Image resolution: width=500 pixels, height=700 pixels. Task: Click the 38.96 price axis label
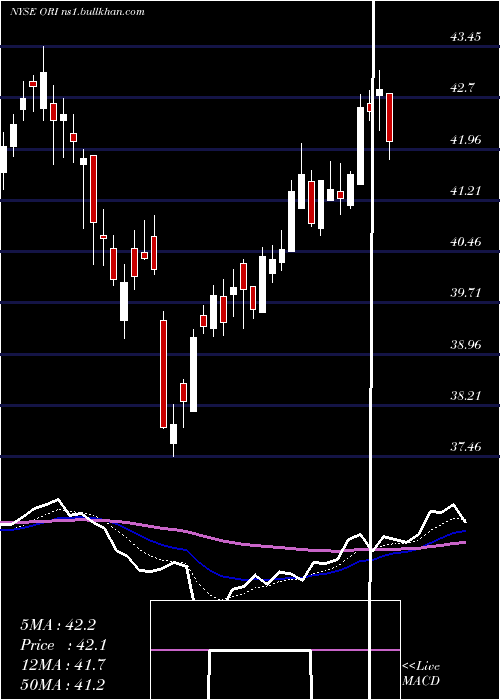click(x=466, y=345)
